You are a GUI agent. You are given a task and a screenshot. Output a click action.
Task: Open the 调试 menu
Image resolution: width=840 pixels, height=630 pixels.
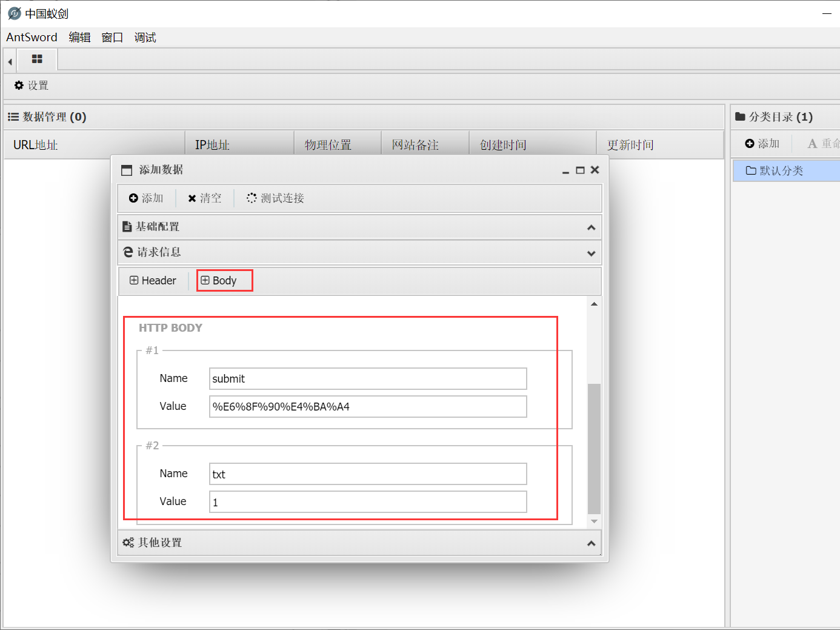[x=145, y=38]
